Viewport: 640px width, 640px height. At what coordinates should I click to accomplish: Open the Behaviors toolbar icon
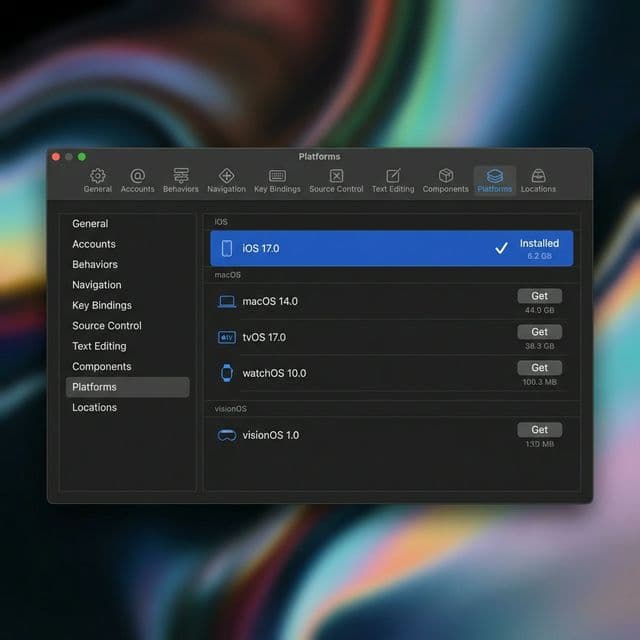(x=181, y=180)
